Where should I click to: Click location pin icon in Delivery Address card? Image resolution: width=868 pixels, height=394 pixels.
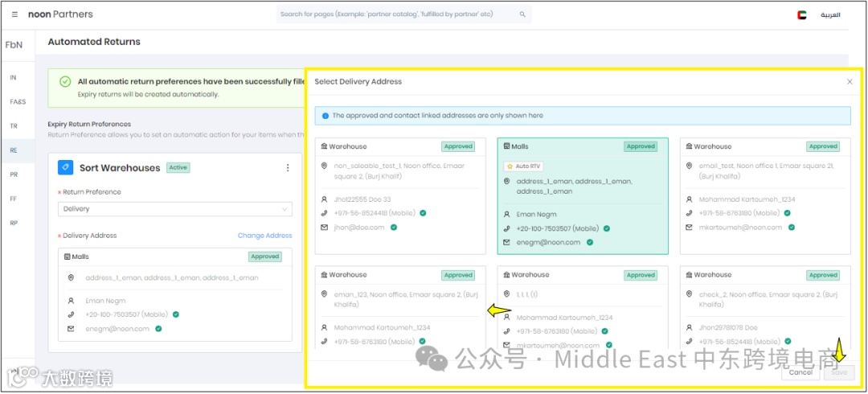tap(71, 277)
